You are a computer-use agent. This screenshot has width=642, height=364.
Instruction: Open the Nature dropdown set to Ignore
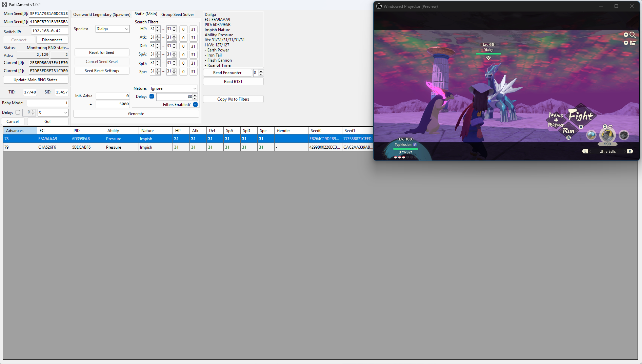tap(174, 88)
